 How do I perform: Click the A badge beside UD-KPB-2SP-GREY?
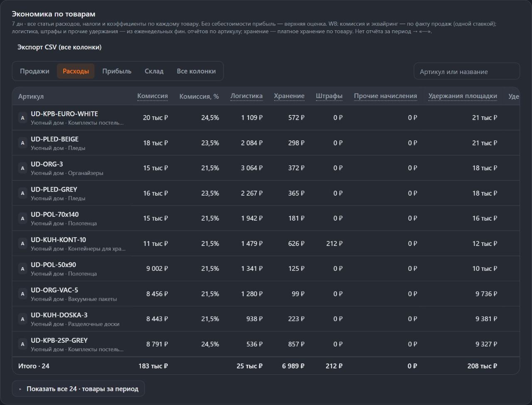[x=22, y=344]
